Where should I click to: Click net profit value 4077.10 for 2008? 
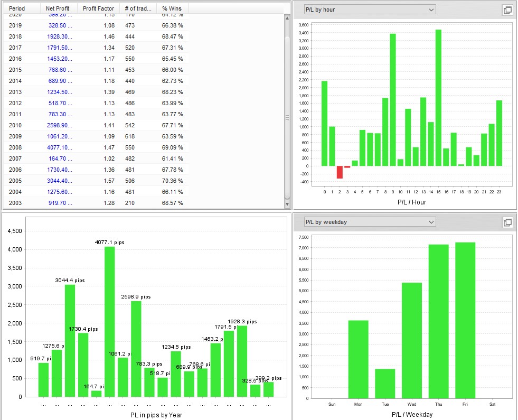(x=60, y=148)
